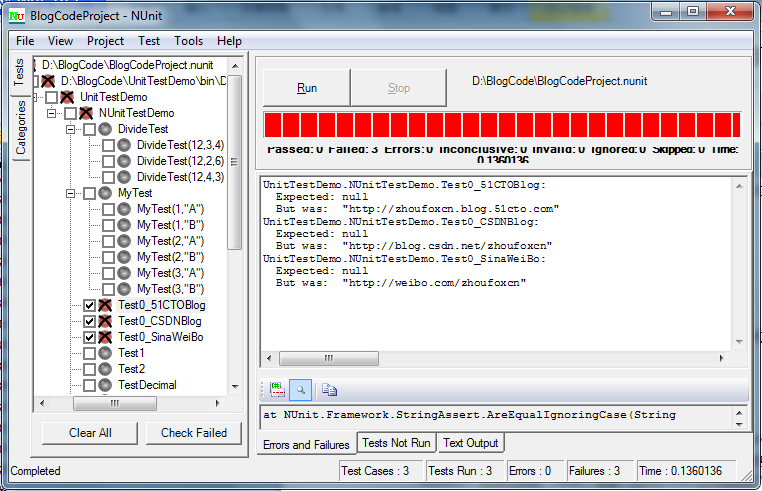Click the red test progress bar

click(502, 125)
